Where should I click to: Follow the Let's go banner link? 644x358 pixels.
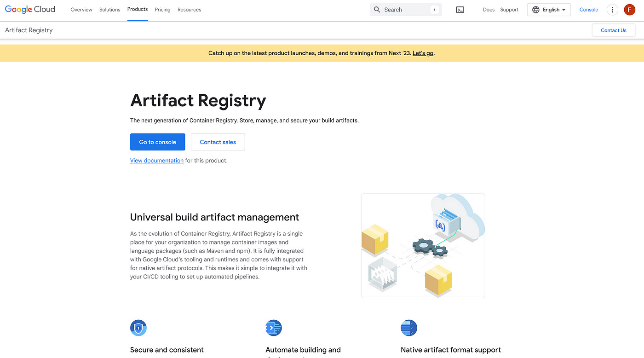423,53
